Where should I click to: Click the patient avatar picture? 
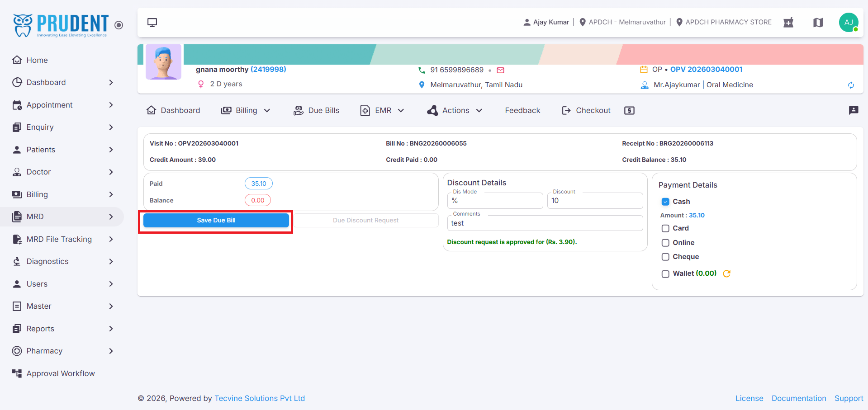coord(163,62)
